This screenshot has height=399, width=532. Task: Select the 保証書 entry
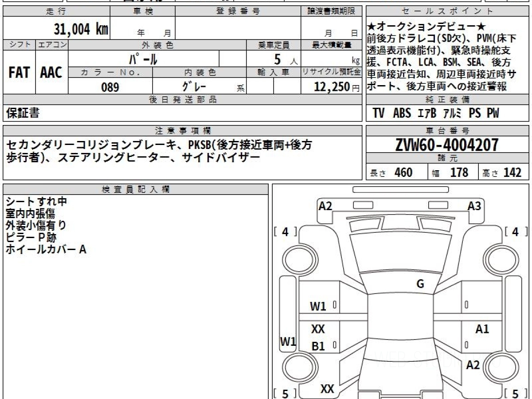pyautogui.click(x=23, y=113)
